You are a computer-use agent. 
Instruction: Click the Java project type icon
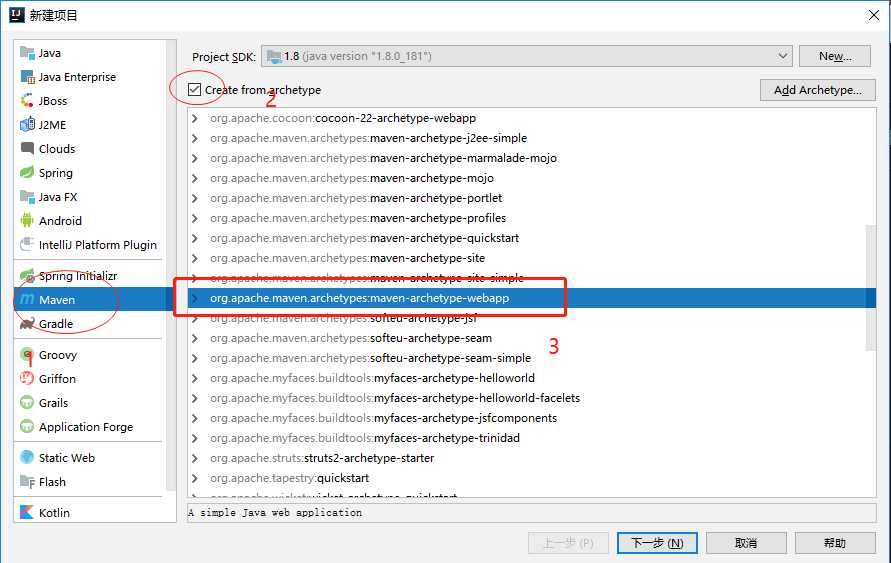click(27, 53)
